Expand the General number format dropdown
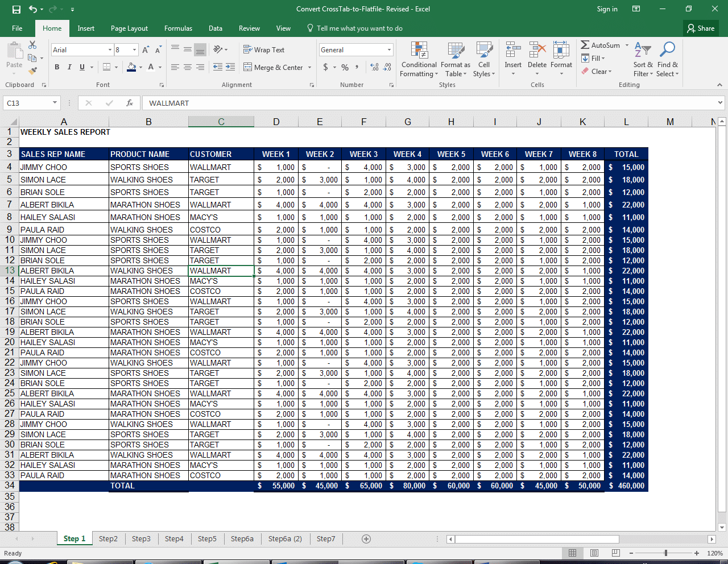The width and height of the screenshot is (728, 564). pos(389,50)
